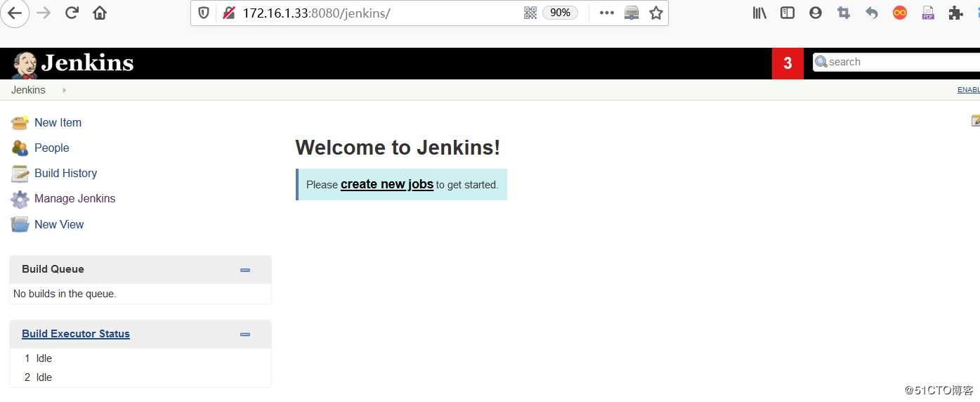Reset the 90% zoom level badge
980x402 pixels.
560,13
